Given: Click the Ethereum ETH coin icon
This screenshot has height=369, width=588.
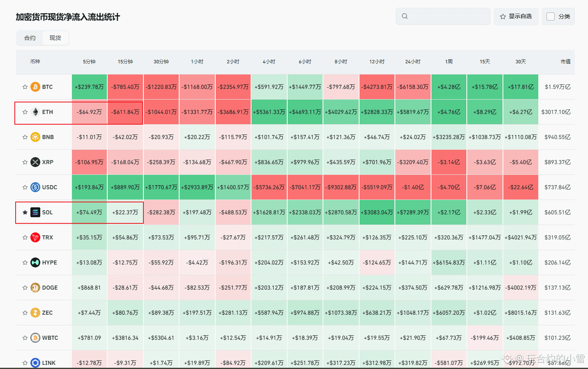Looking at the screenshot, I should tap(35, 112).
